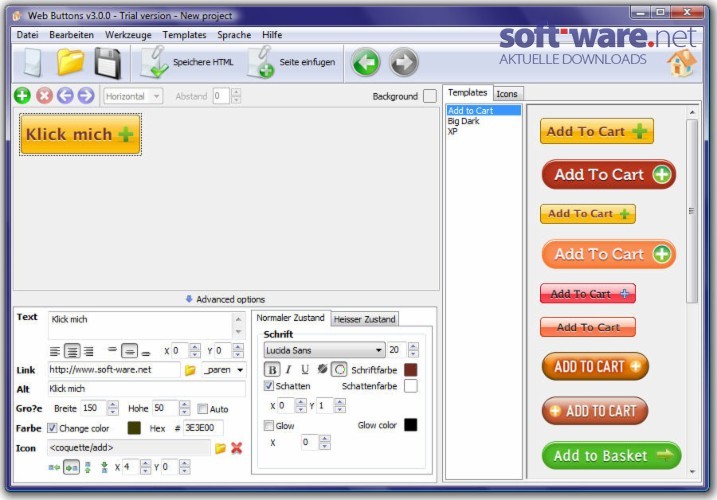This screenshot has height=500, width=717.
Task: Toggle underline font style
Action: point(305,370)
